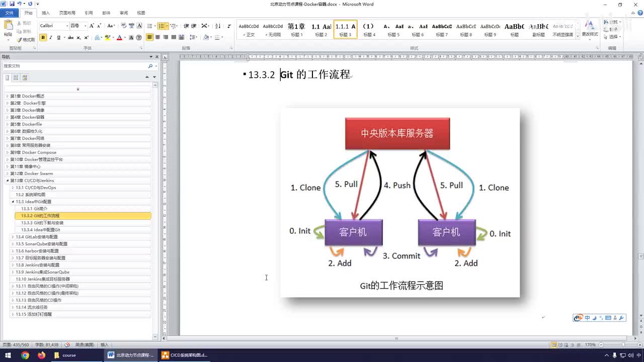Switch to the Review (审阅) tab
Image resolution: width=644 pixels, height=362 pixels.
(123, 13)
